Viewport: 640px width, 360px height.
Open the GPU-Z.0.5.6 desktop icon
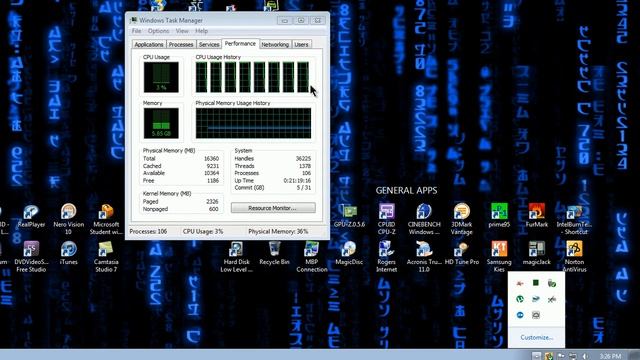349,216
